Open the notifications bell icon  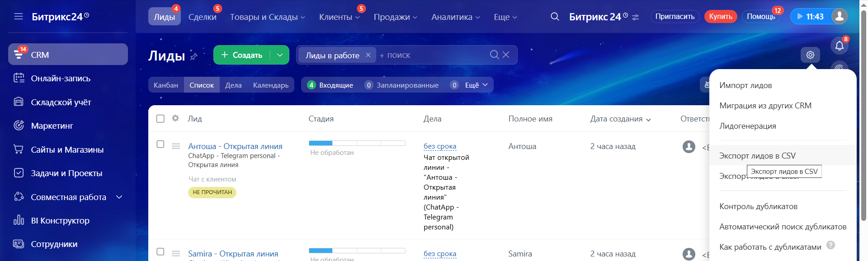(x=839, y=46)
